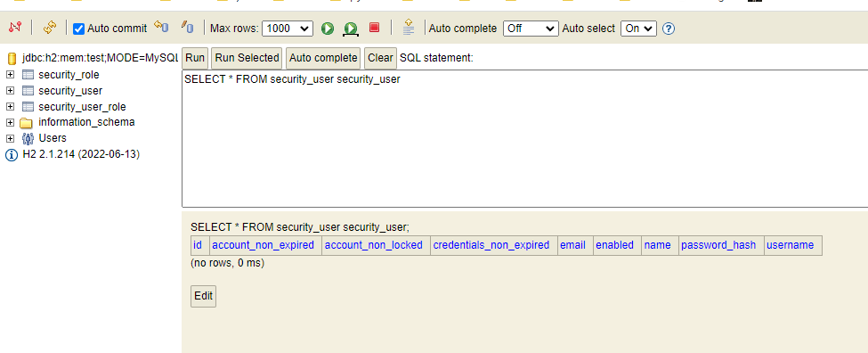Click the (no rows, 0 ms) result text

click(x=228, y=263)
